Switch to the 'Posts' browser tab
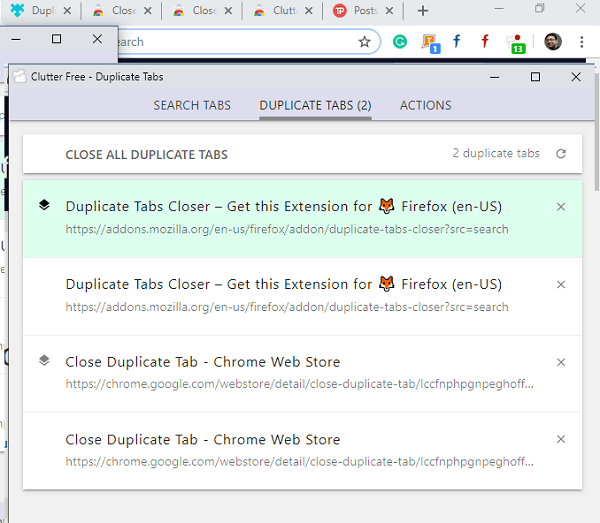Screen dimensions: 600x523 [363, 10]
